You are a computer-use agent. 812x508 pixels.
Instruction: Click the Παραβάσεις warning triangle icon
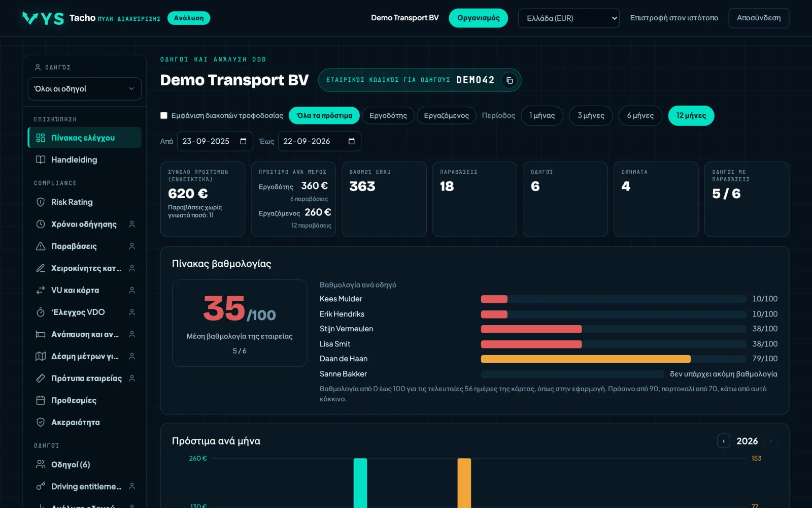[x=41, y=246]
